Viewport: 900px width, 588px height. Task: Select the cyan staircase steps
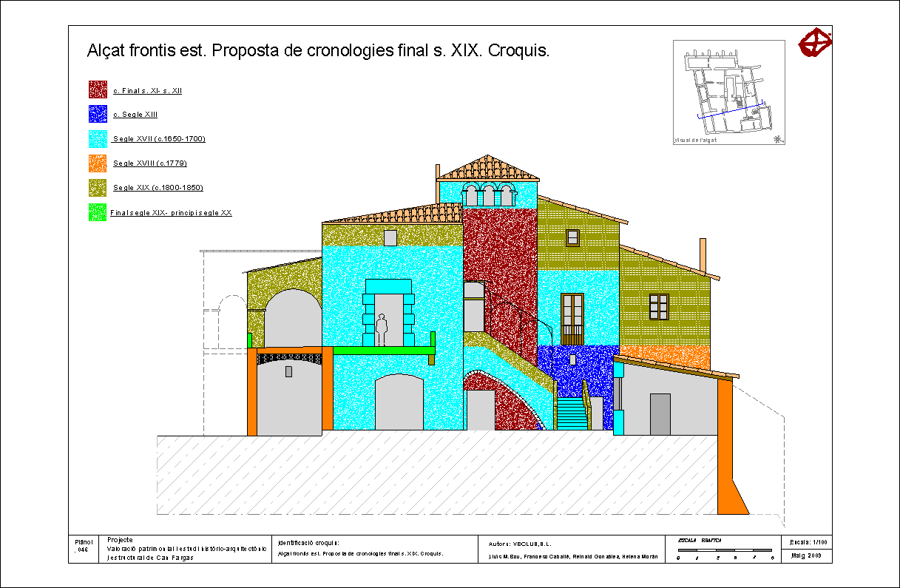click(571, 413)
